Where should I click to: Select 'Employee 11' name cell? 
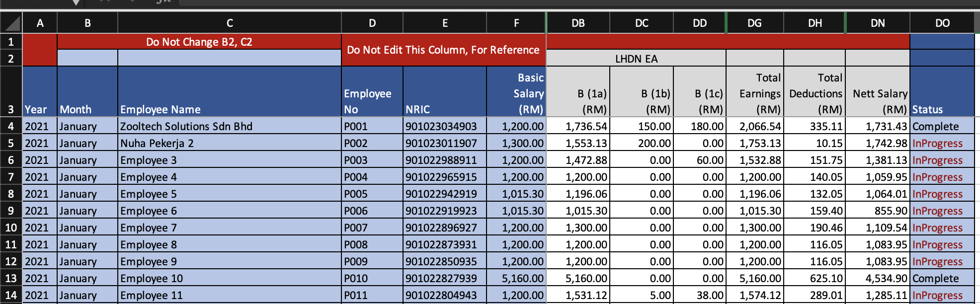click(230, 295)
